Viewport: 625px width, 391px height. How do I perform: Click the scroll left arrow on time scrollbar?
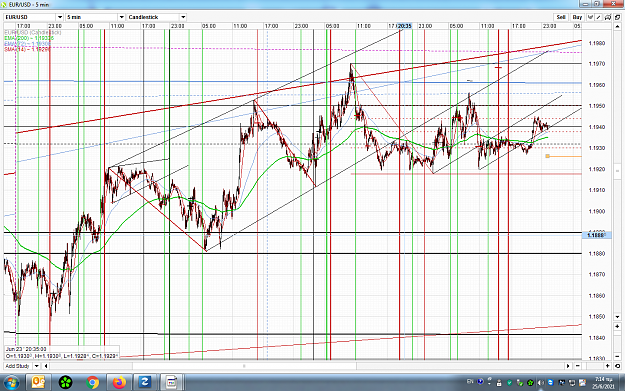(46, 366)
